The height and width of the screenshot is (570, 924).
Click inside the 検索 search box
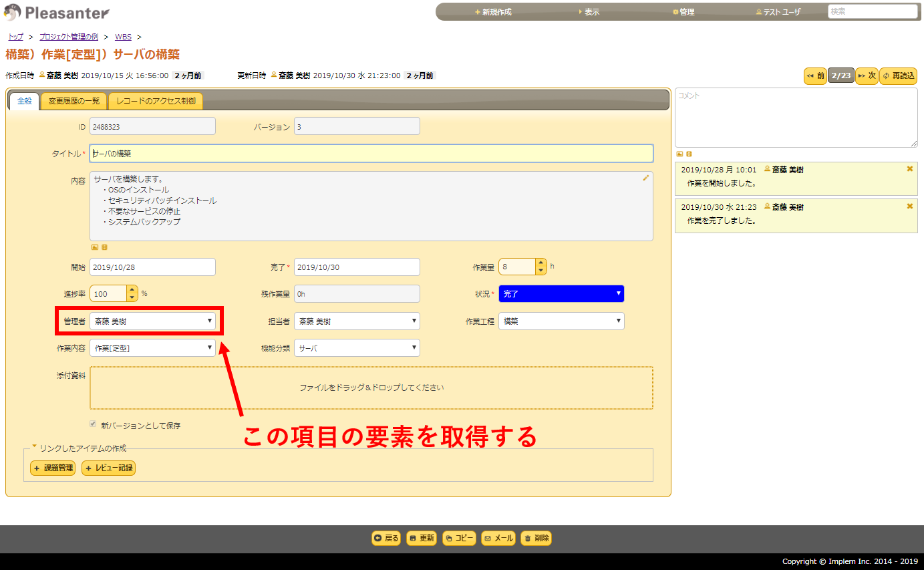pos(872,11)
